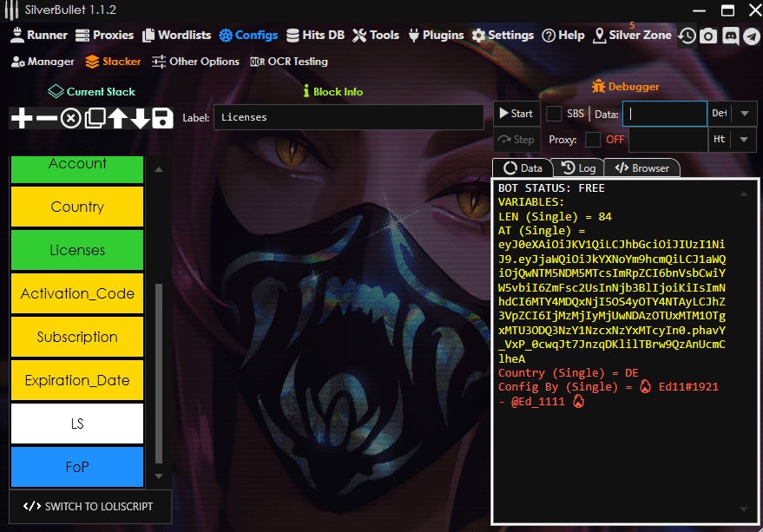Select the blue FoP block

click(77, 467)
